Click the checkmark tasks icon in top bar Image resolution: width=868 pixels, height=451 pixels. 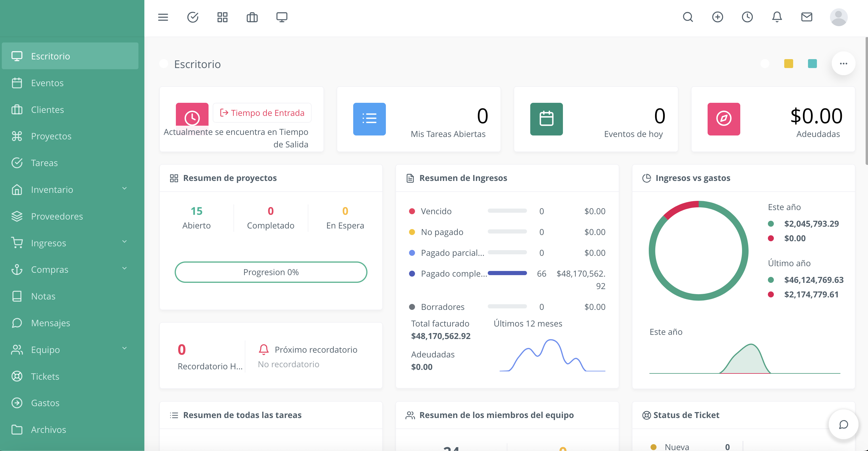pyautogui.click(x=193, y=17)
